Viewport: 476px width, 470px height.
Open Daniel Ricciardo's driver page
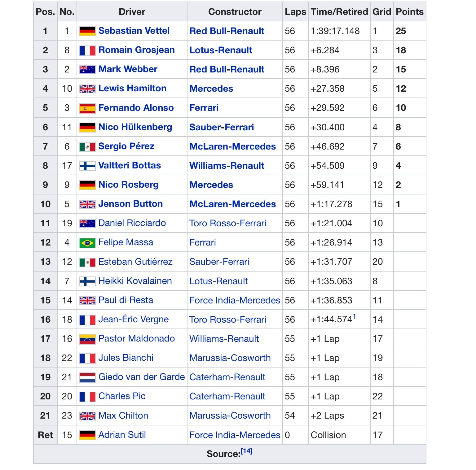point(132,223)
